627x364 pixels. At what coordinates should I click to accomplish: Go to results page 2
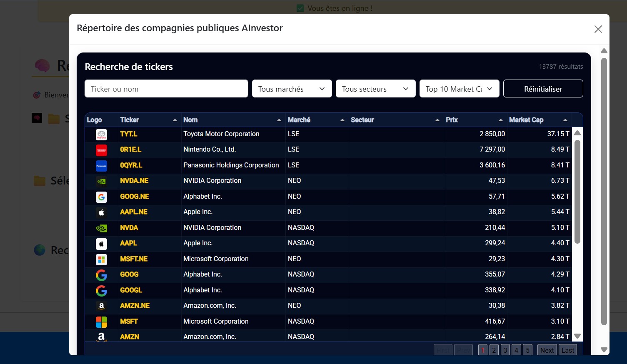pyautogui.click(x=494, y=350)
